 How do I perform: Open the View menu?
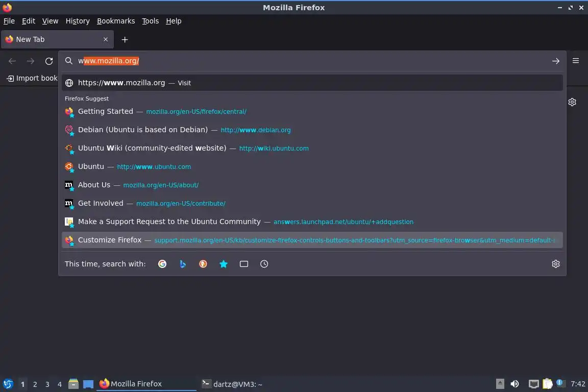pos(50,21)
